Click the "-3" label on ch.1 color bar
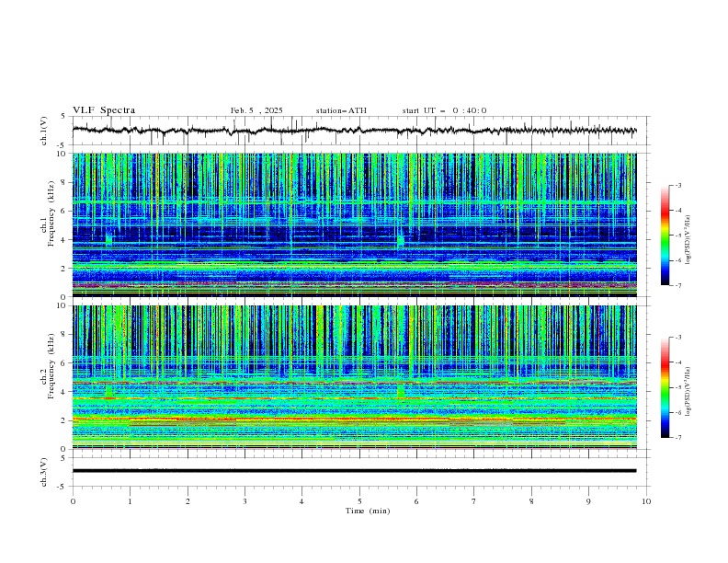 [677, 185]
